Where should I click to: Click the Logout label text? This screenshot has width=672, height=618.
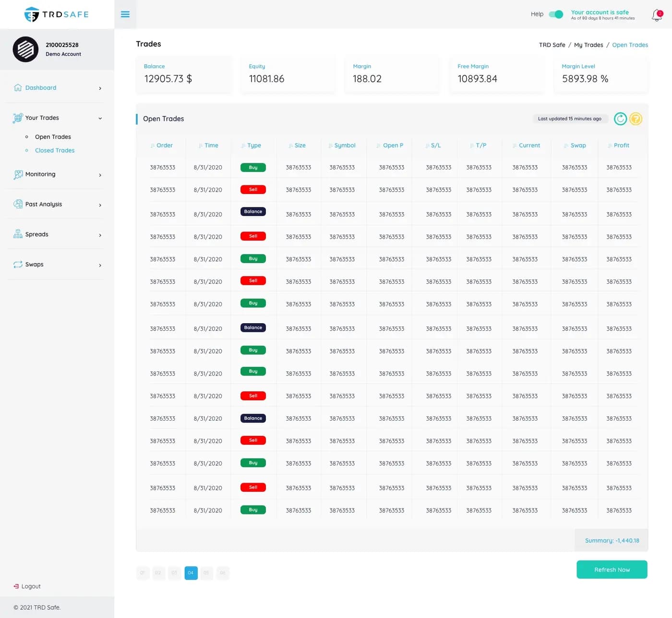pos(31,586)
